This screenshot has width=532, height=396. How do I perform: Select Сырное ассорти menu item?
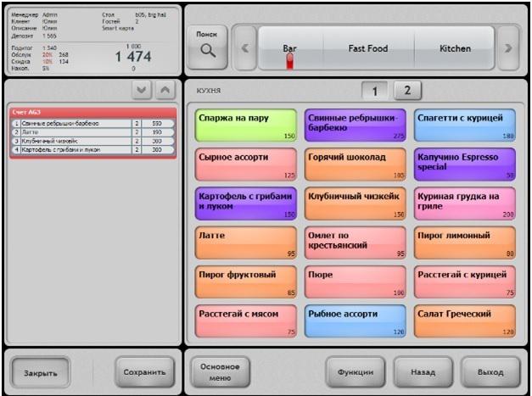click(x=246, y=165)
